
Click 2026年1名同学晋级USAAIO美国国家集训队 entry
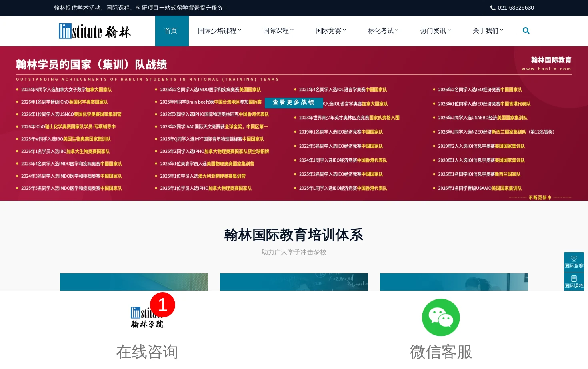(480, 188)
